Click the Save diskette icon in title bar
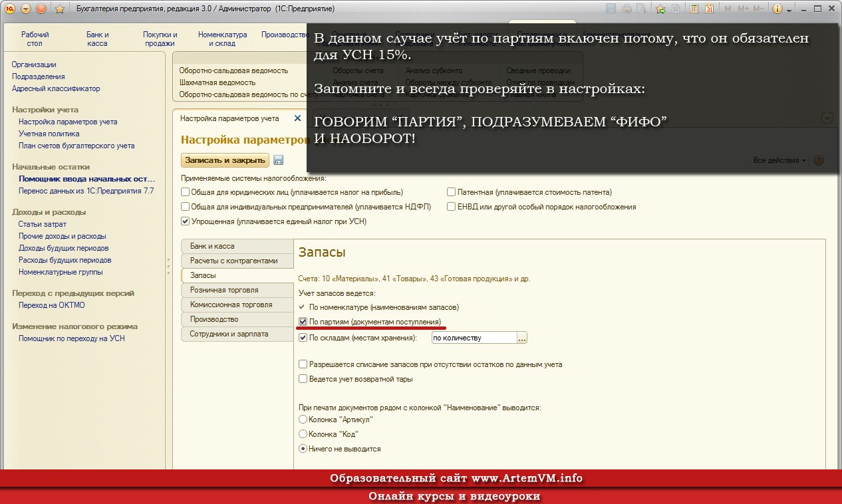This screenshot has width=842, height=504. click(x=611, y=9)
